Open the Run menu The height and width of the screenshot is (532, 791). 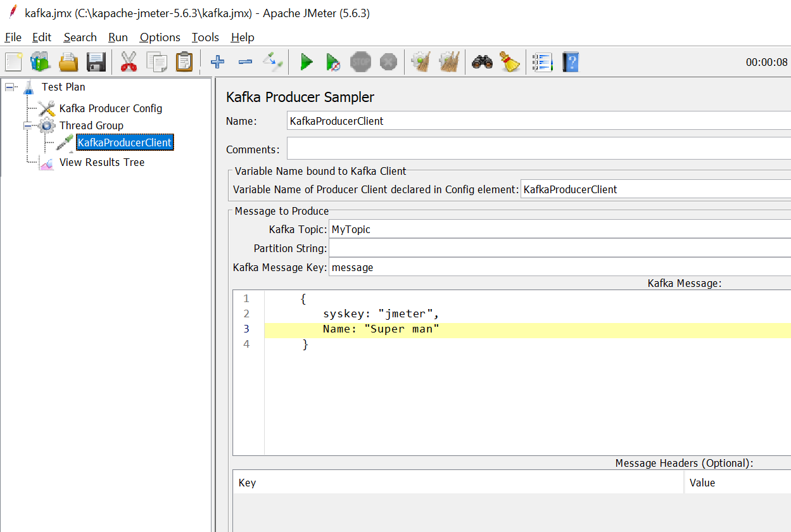[118, 37]
